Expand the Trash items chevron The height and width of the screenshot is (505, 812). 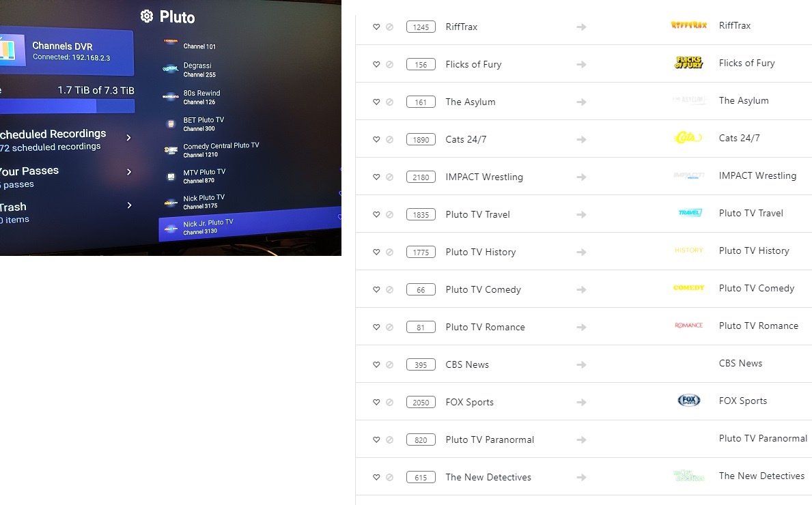[128, 205]
